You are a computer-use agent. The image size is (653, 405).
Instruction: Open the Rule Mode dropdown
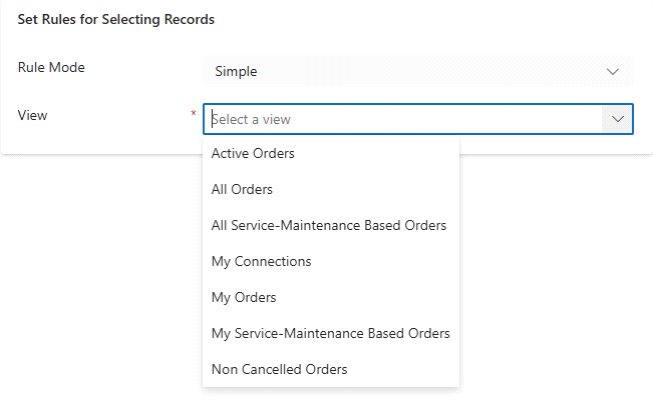(x=417, y=71)
